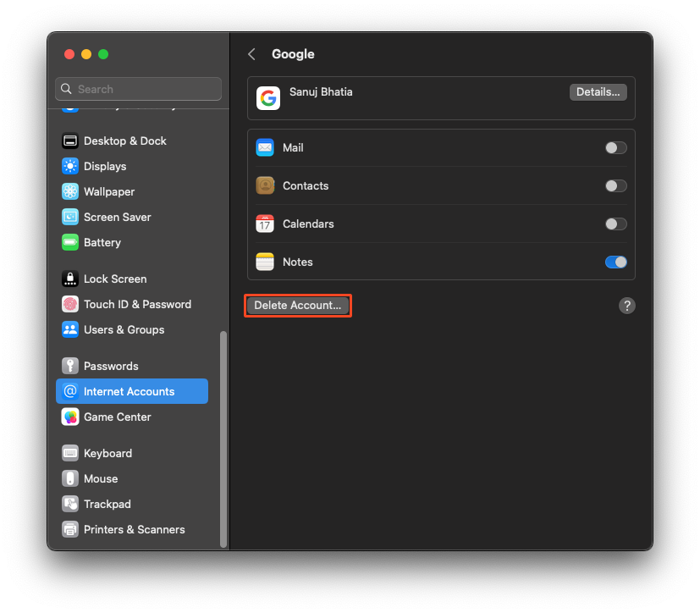Click the Details button for Sanuj Bhatia

(598, 91)
